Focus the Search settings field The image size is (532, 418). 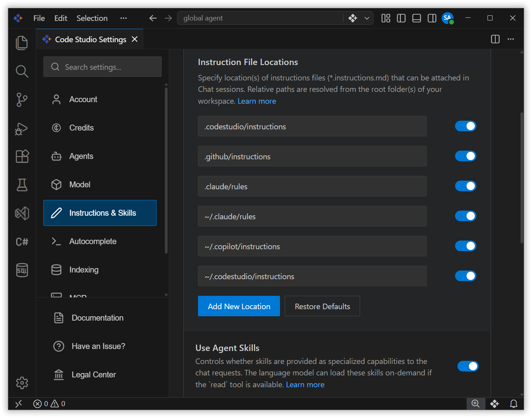pos(103,67)
